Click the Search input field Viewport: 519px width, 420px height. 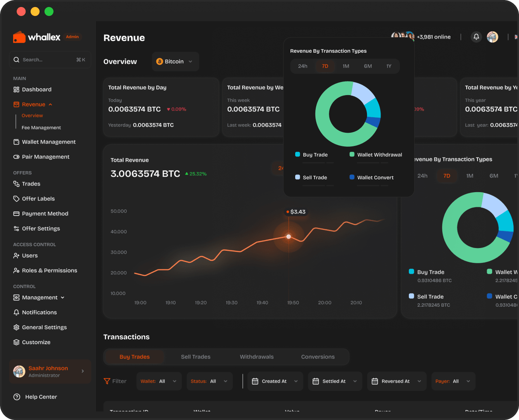[x=50, y=59]
